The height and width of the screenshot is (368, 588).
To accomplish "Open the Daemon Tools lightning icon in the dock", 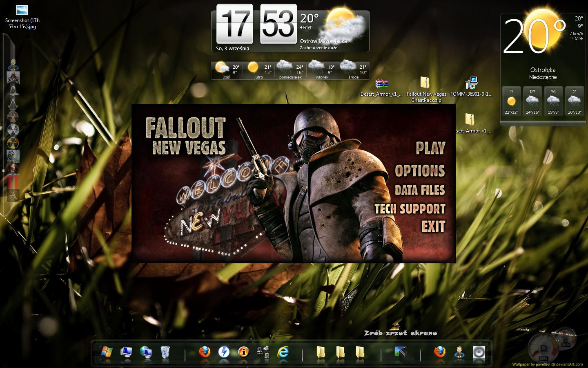I will point(224,352).
